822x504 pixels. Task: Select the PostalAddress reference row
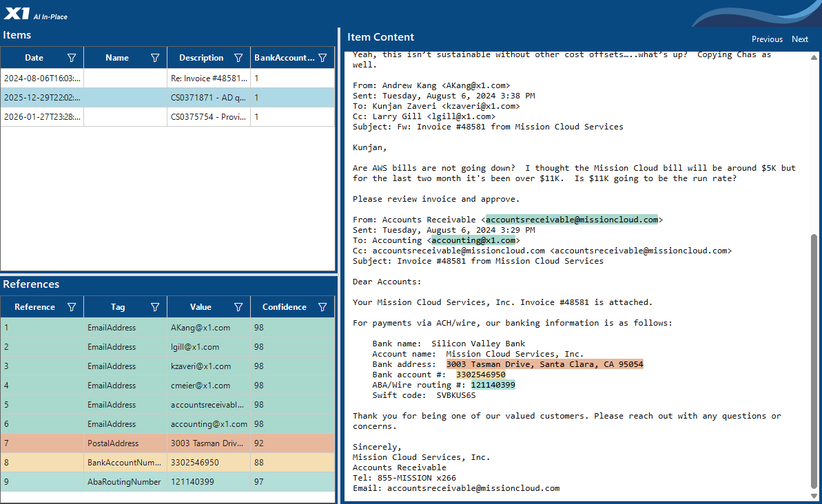167,443
